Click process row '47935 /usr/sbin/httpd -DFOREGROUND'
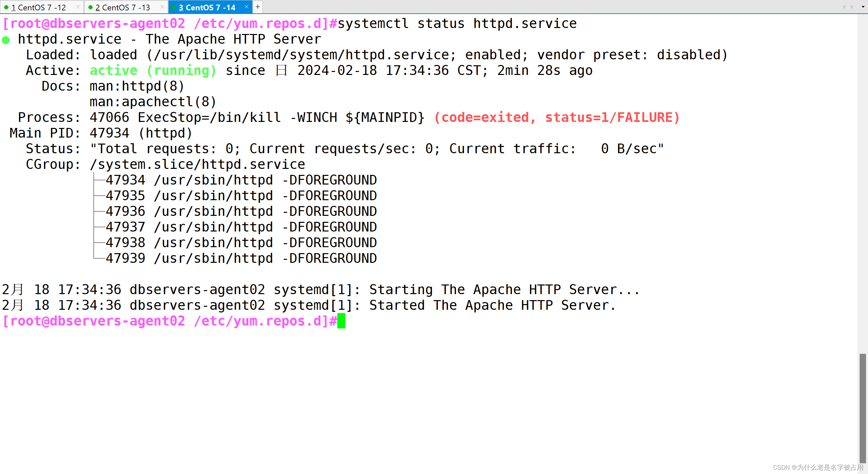 pyautogui.click(x=241, y=196)
